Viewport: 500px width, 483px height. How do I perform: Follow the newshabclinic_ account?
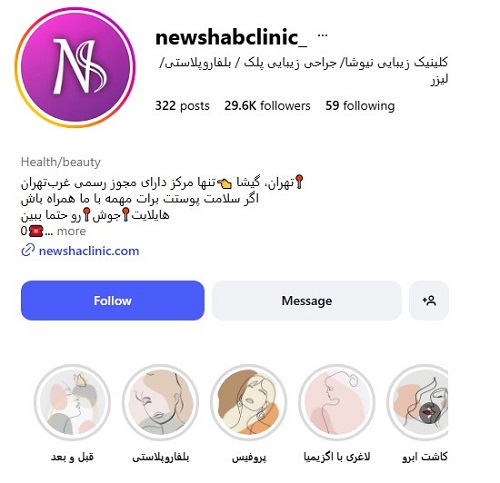click(113, 301)
